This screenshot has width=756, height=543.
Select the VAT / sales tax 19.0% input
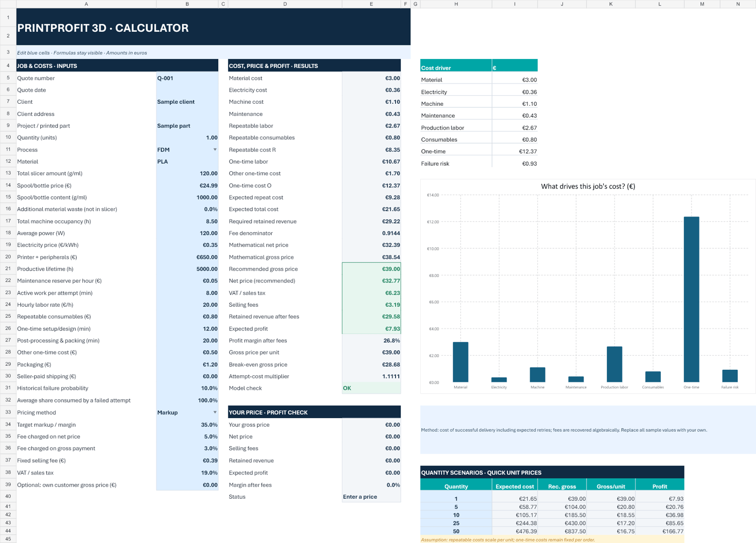point(187,473)
